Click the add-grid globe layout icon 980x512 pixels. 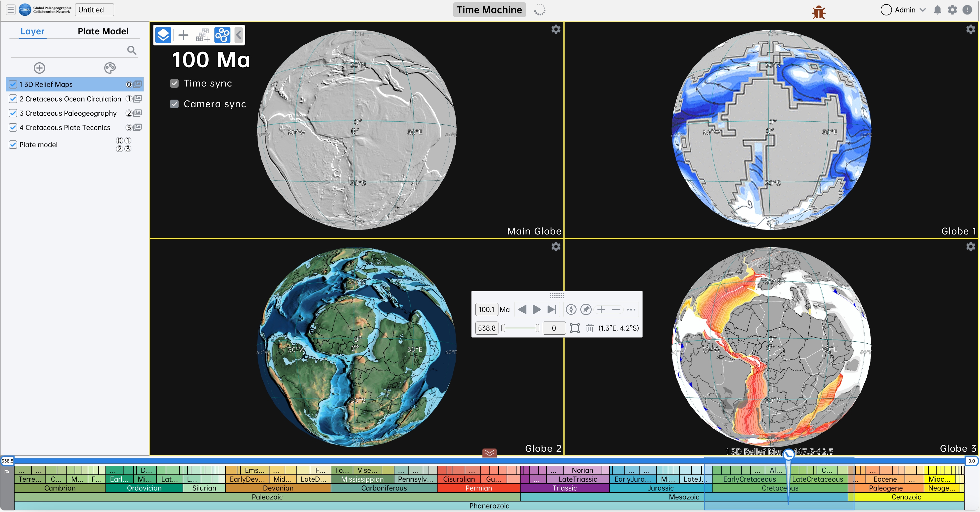tap(203, 35)
